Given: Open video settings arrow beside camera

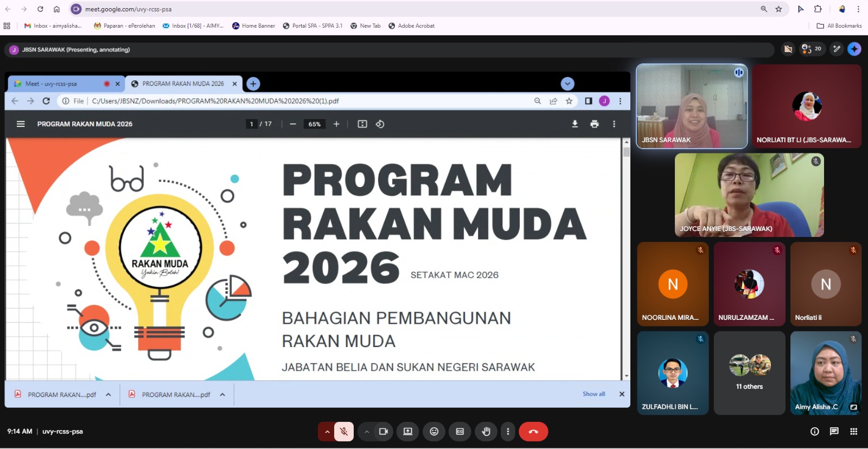Looking at the screenshot, I should [367, 432].
